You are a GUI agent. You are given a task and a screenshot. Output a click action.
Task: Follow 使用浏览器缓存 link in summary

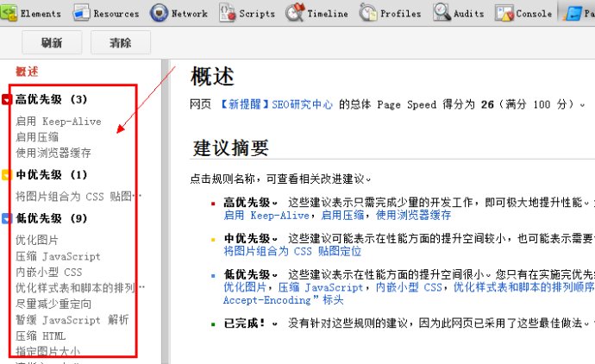[x=413, y=216]
